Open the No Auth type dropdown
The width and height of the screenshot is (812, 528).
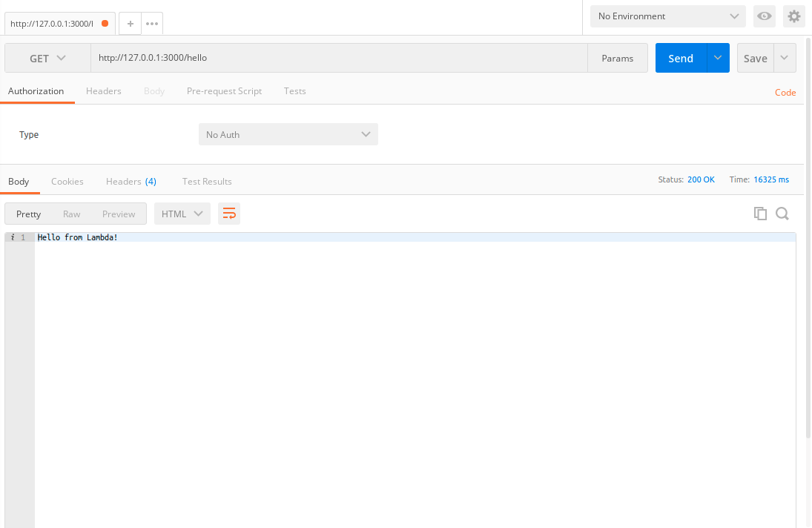click(288, 134)
